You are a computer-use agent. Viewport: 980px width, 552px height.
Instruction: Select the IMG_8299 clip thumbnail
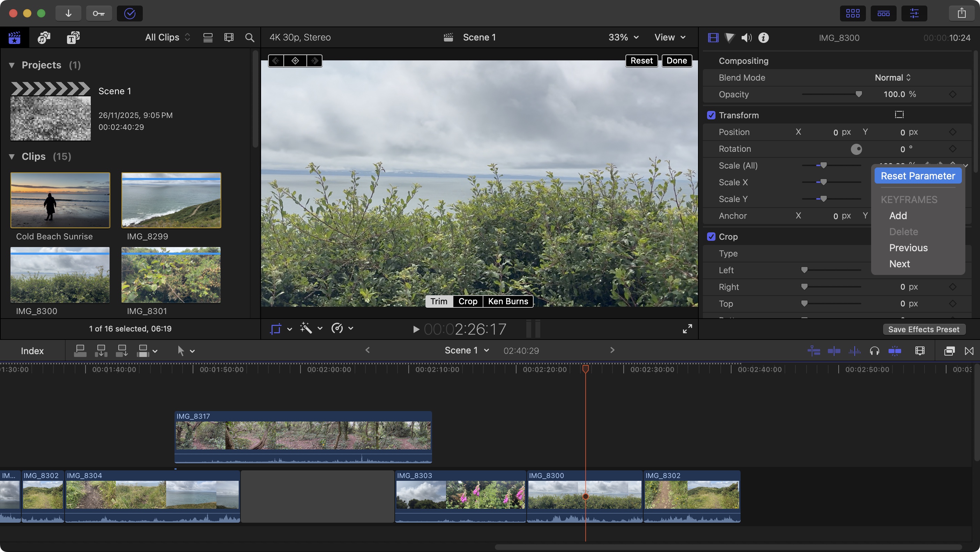171,200
